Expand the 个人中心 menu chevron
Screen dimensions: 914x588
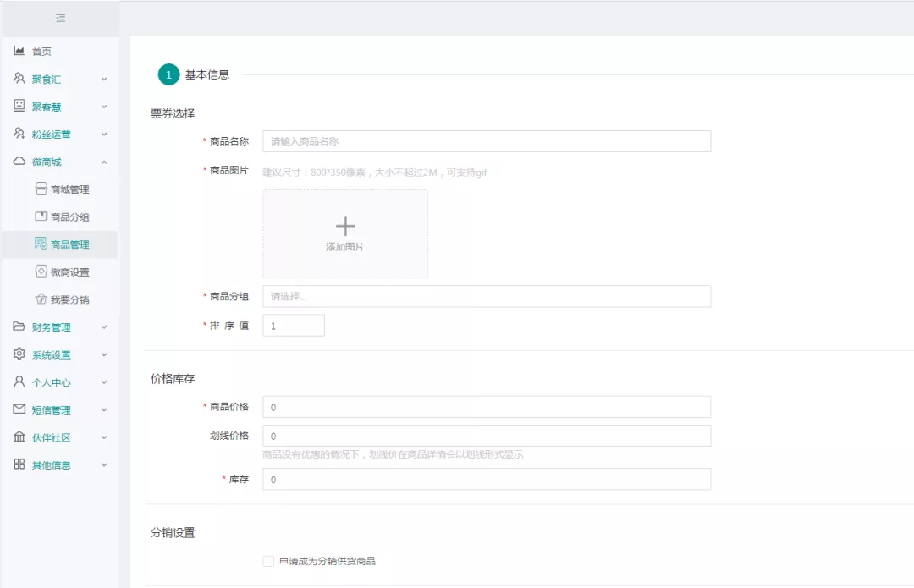tap(104, 382)
